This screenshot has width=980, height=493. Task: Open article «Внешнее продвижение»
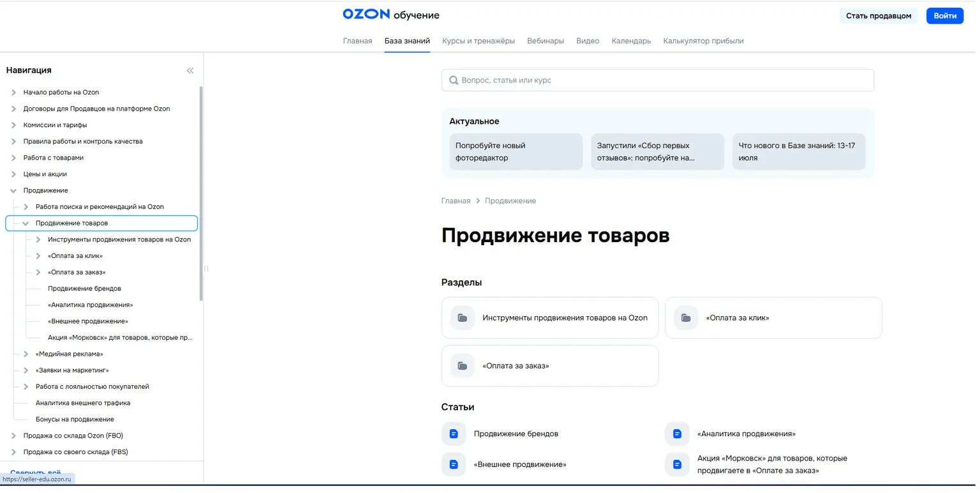(x=520, y=464)
